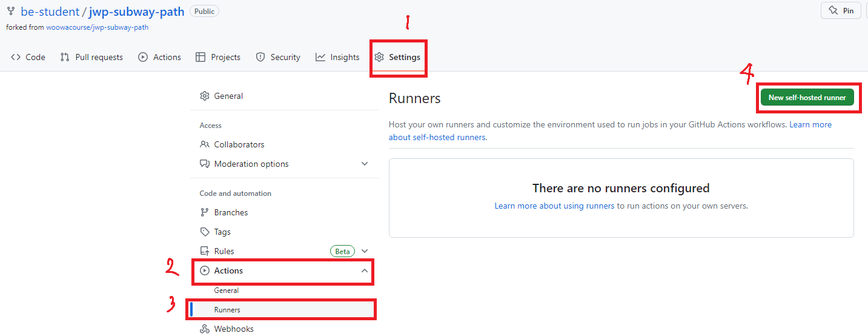Open the Security tab
Viewport: 868px width, 336px height.
click(278, 57)
